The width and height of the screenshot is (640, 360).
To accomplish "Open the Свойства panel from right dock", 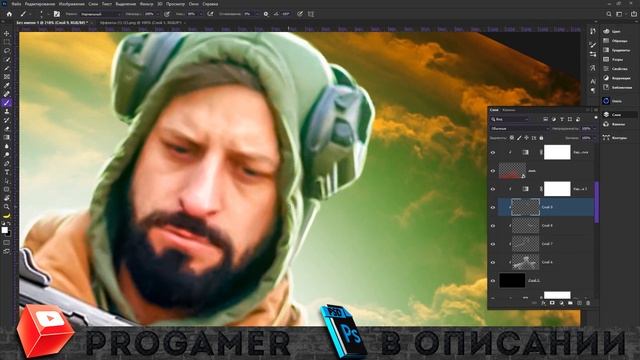I will tap(615, 69).
